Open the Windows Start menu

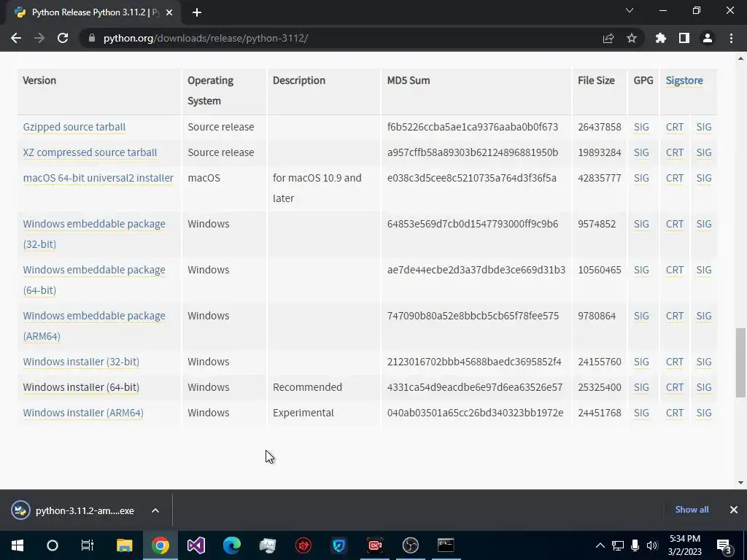pos(18,545)
